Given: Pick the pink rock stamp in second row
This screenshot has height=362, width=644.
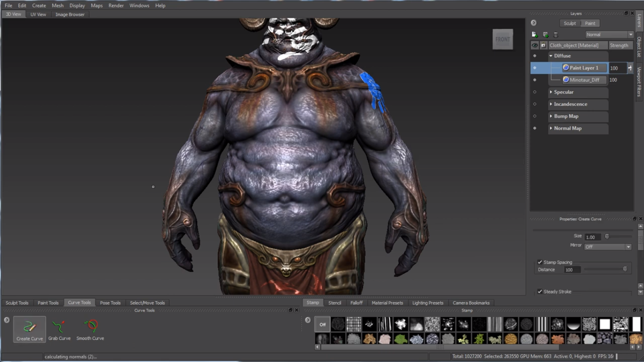Looking at the screenshot, I should tap(385, 338).
